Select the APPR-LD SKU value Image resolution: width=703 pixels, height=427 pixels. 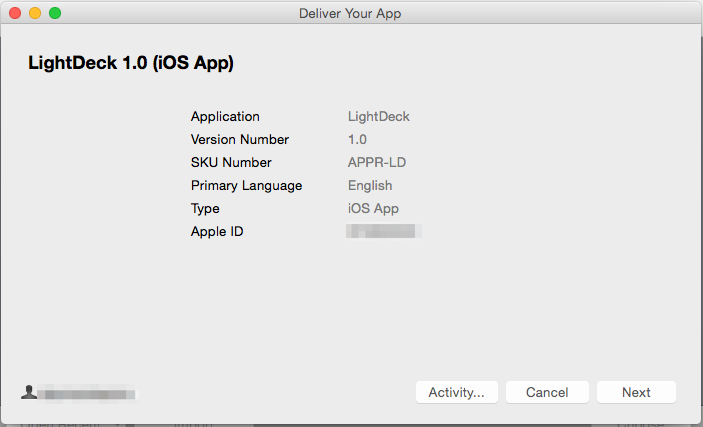pos(377,163)
